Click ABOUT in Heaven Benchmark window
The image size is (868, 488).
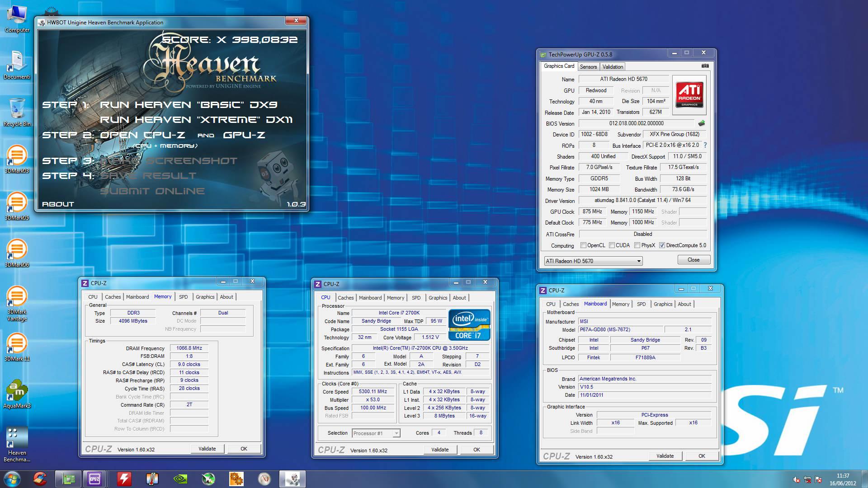pyautogui.click(x=58, y=204)
